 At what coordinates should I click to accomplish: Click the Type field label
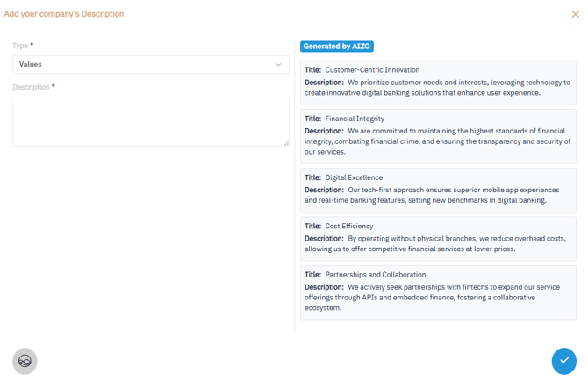[20, 46]
